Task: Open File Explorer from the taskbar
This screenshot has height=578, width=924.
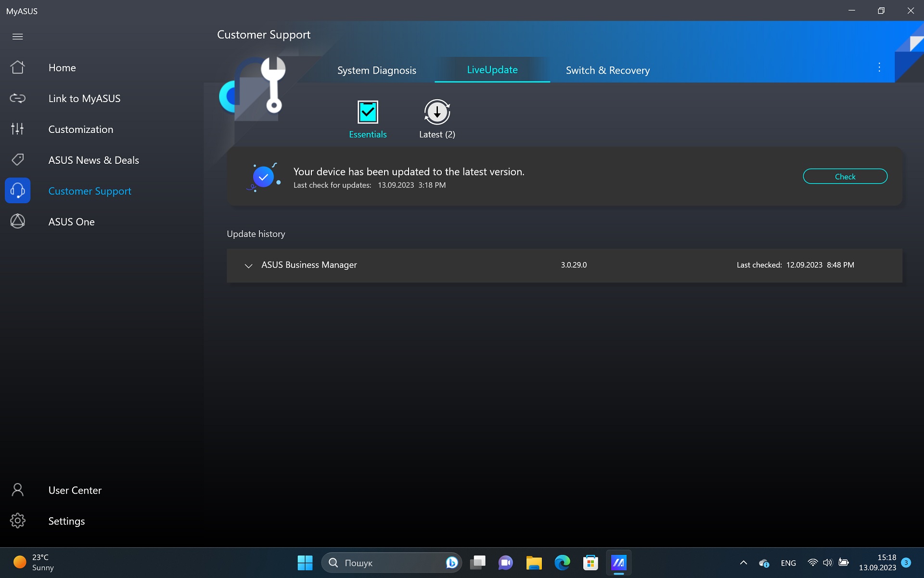Action: [534, 563]
